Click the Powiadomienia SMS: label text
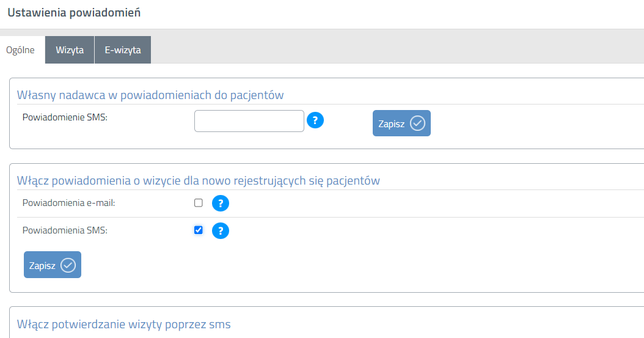The width and height of the screenshot is (644, 338). pyautogui.click(x=65, y=230)
